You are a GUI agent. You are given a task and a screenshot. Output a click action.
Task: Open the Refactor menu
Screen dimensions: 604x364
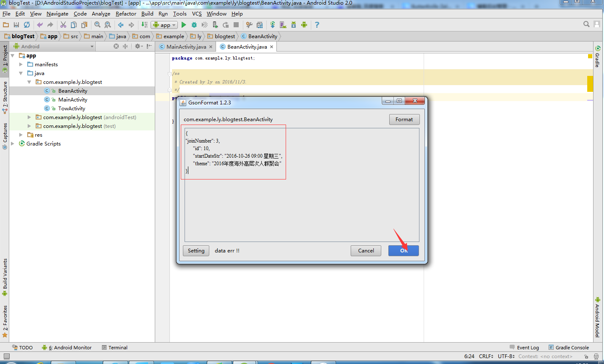(x=126, y=13)
